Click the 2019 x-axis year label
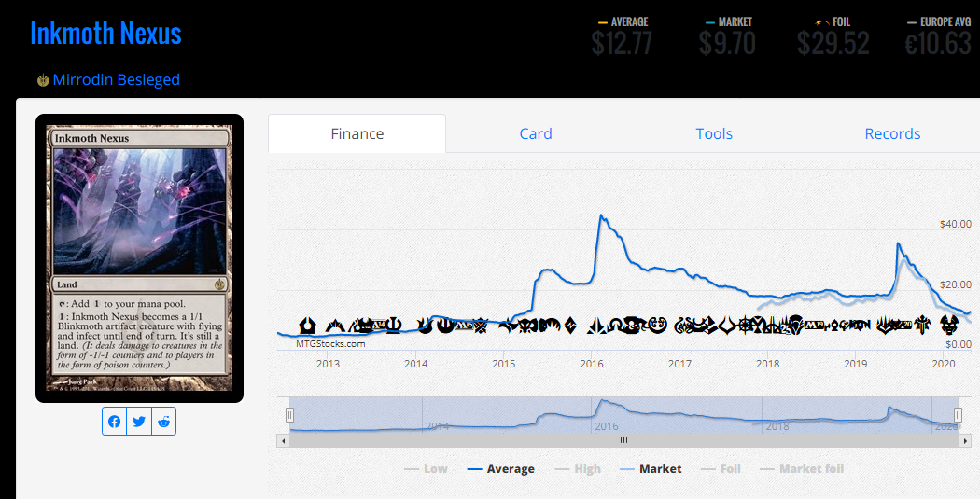 (x=856, y=364)
